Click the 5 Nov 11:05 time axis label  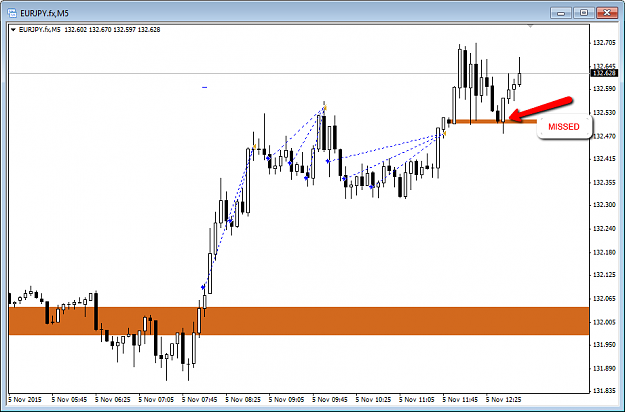(417, 399)
